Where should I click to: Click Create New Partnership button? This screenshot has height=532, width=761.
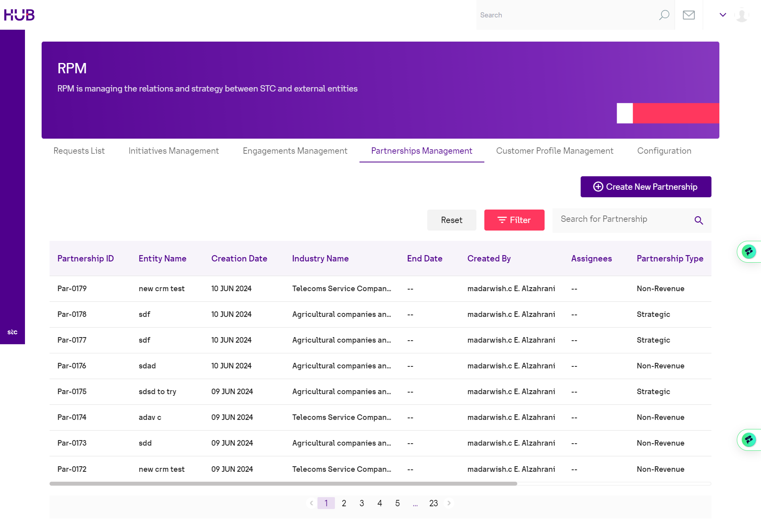tap(645, 187)
